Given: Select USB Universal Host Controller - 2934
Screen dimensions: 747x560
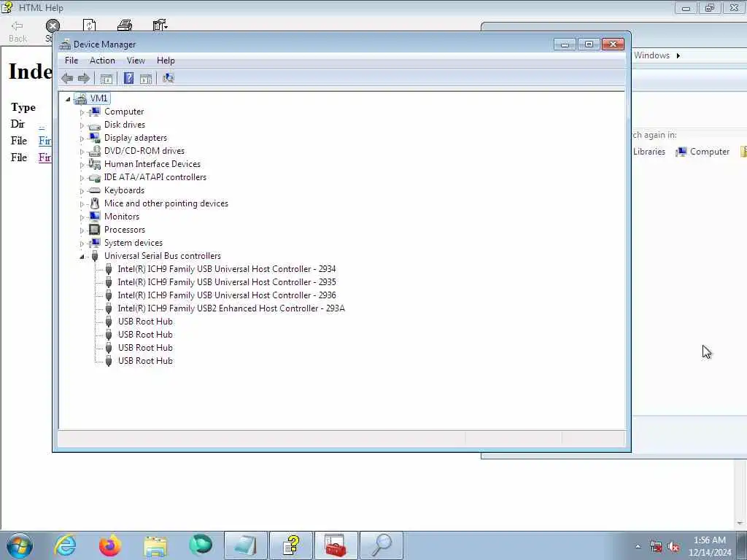Looking at the screenshot, I should (x=227, y=269).
